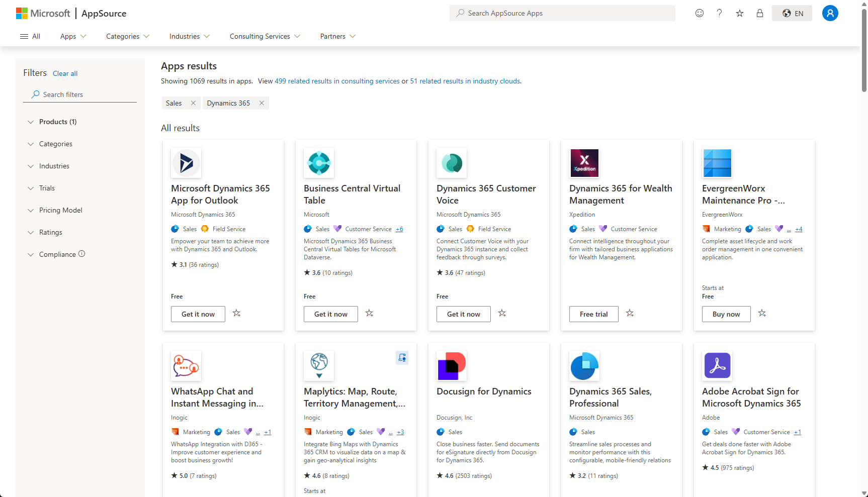Change language with EN button
The image size is (868, 497).
coord(792,13)
